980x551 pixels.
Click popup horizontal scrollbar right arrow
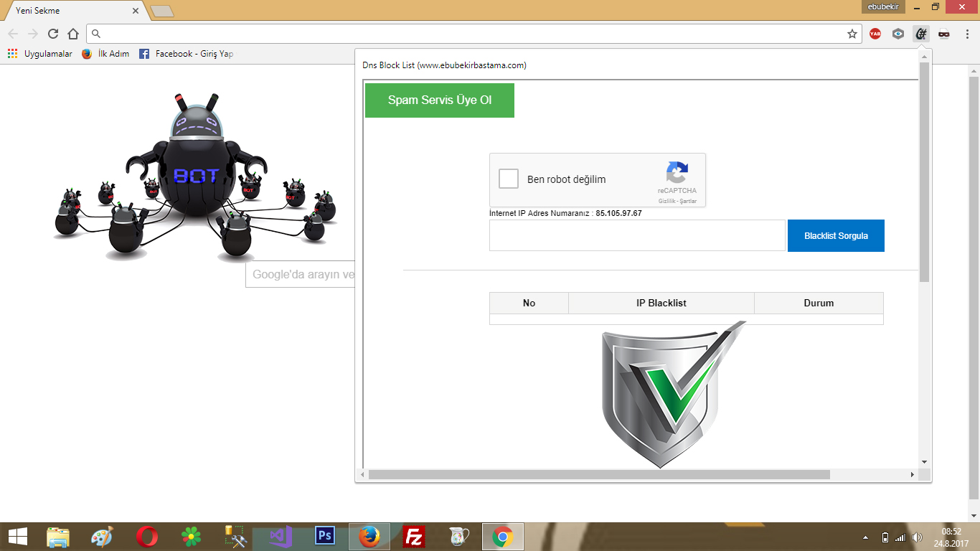[x=913, y=474]
